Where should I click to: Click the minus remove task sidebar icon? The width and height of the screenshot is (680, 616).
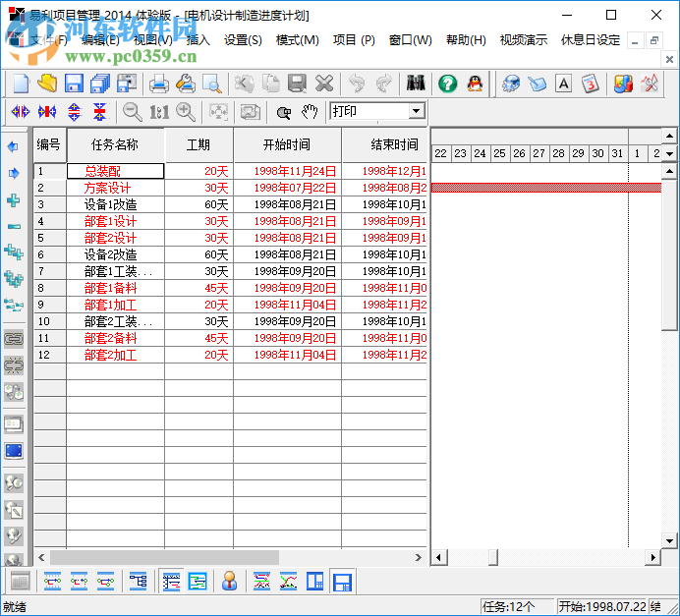[14, 226]
